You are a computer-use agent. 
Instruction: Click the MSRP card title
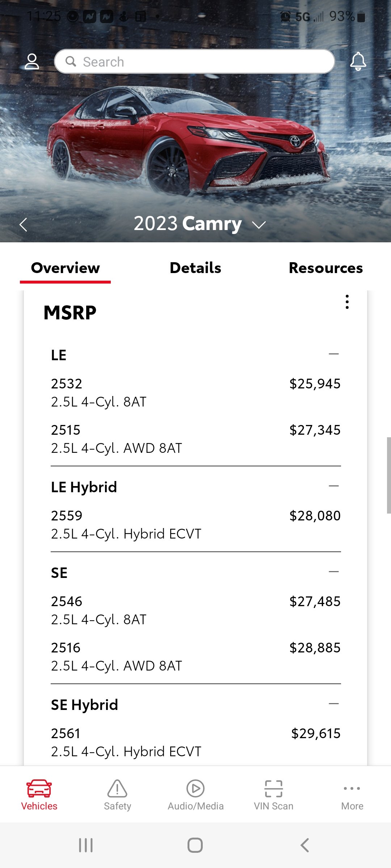click(x=70, y=313)
